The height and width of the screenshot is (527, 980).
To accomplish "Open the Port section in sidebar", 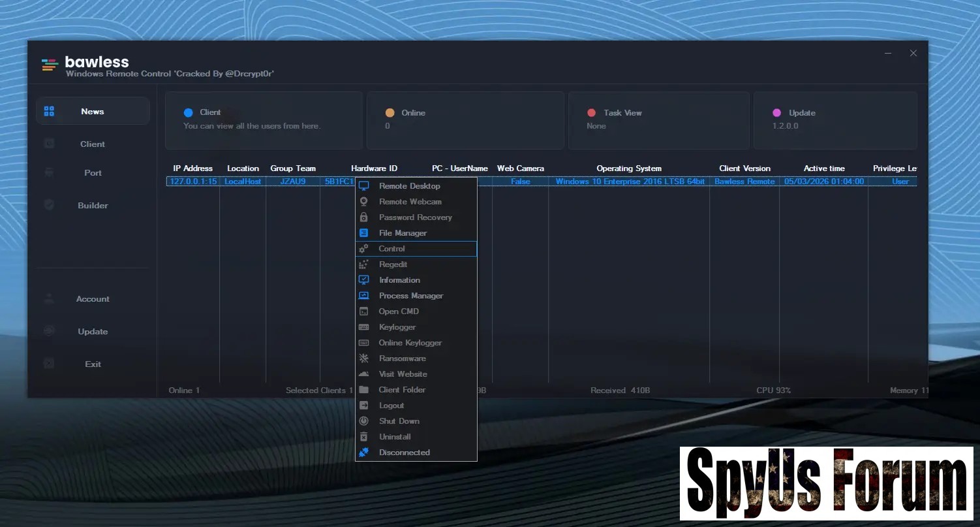I will pos(93,173).
